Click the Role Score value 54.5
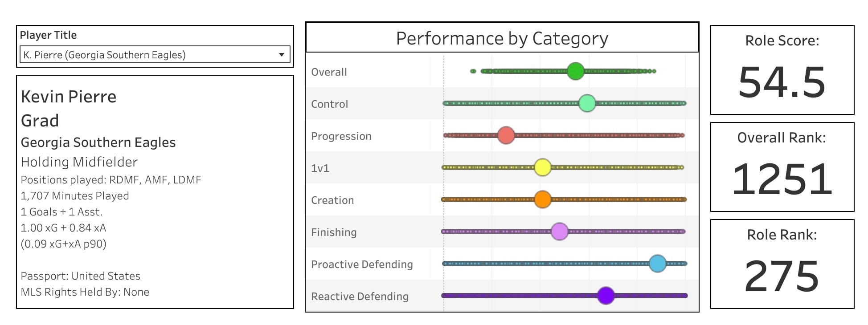The height and width of the screenshot is (325, 868). click(782, 82)
